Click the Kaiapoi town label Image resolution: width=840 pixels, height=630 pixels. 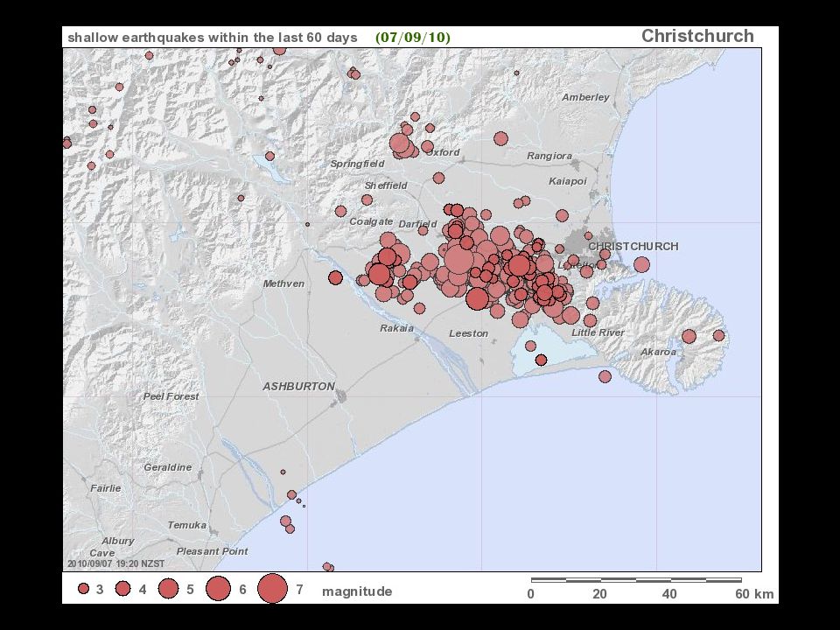click(x=568, y=182)
